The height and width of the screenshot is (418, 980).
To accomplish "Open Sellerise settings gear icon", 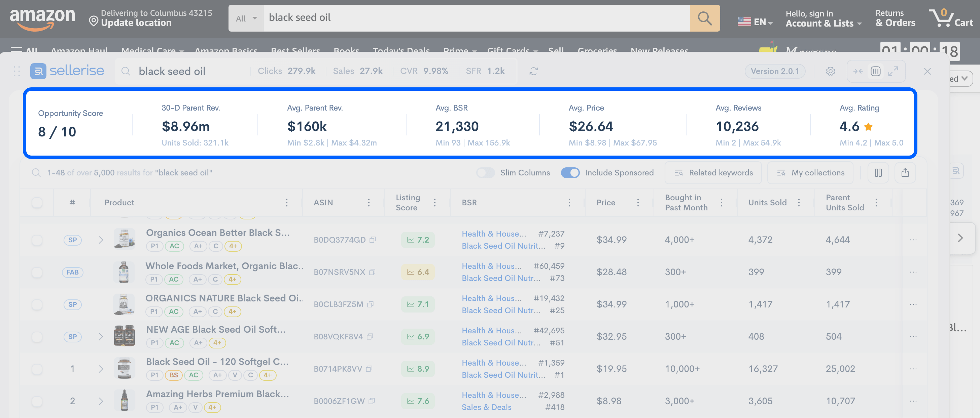I will pyautogui.click(x=830, y=72).
